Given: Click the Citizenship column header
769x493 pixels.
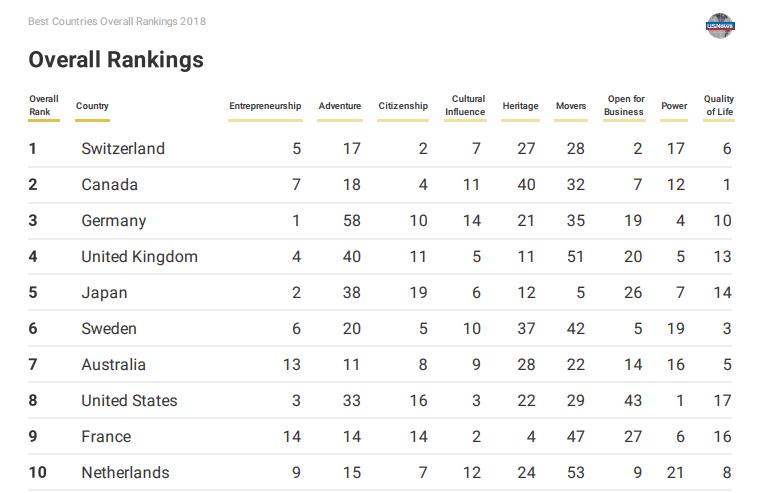Looking at the screenshot, I should coord(403,106).
